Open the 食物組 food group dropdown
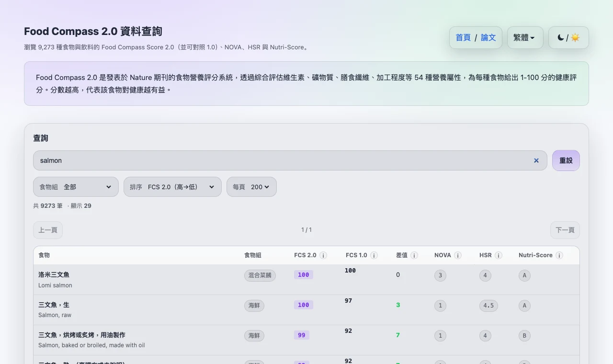Screen dimensions: 613x364 coord(76,187)
